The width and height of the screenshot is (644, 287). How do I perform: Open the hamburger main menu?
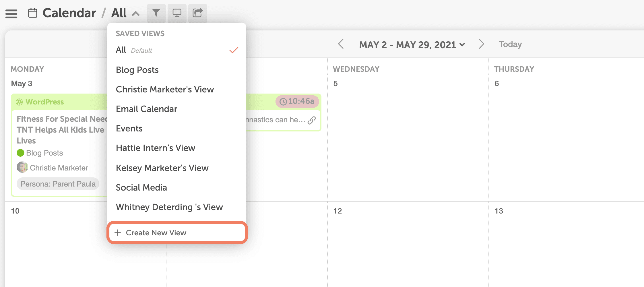click(11, 13)
